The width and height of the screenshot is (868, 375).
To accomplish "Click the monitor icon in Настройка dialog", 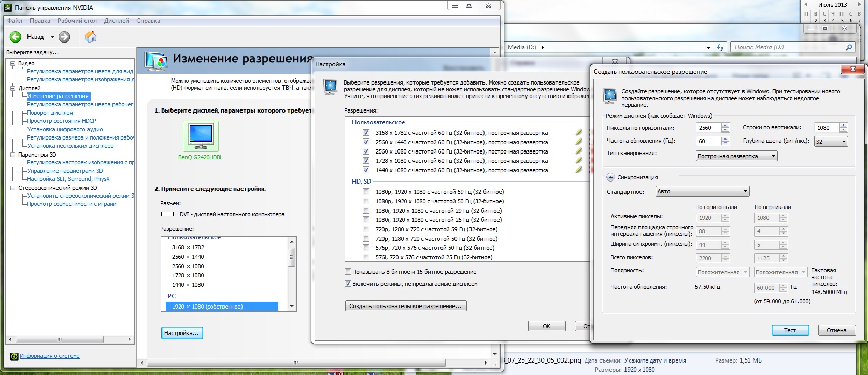I will 330,87.
